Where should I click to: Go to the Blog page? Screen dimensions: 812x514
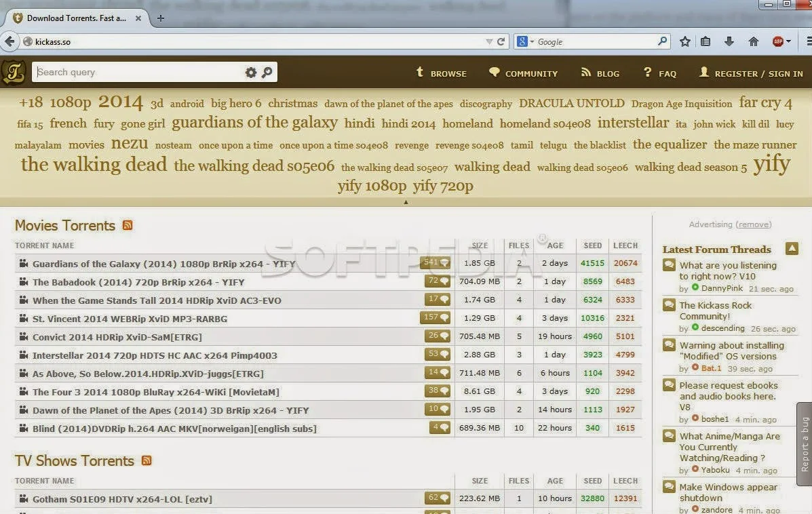600,73
